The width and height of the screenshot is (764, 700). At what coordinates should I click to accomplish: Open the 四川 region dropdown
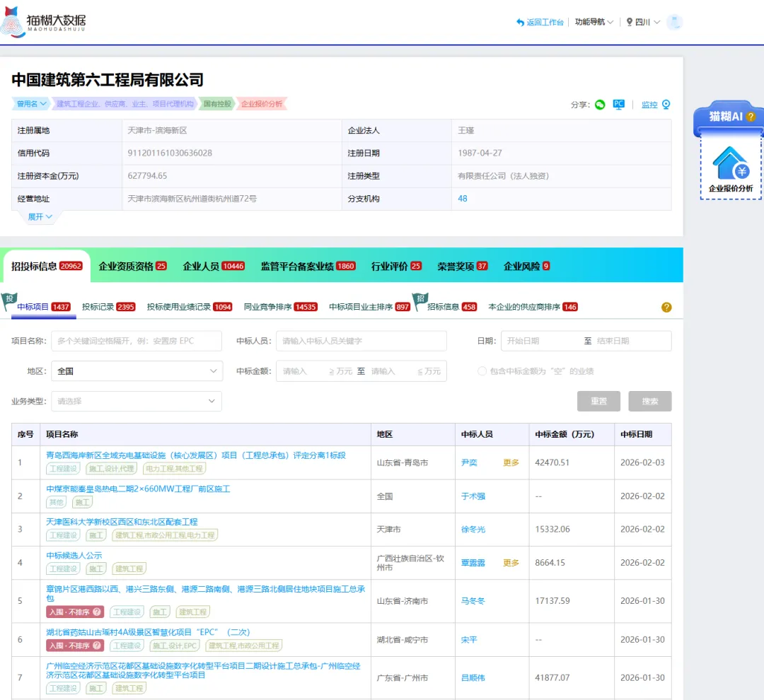pyautogui.click(x=647, y=22)
